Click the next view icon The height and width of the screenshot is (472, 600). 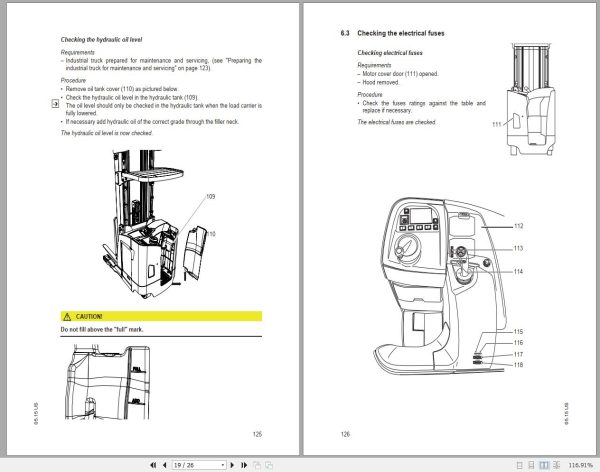tap(269, 465)
